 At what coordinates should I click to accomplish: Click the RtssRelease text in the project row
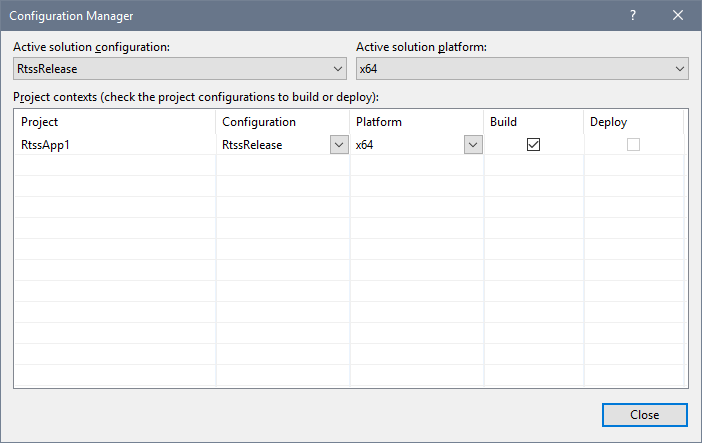(252, 145)
